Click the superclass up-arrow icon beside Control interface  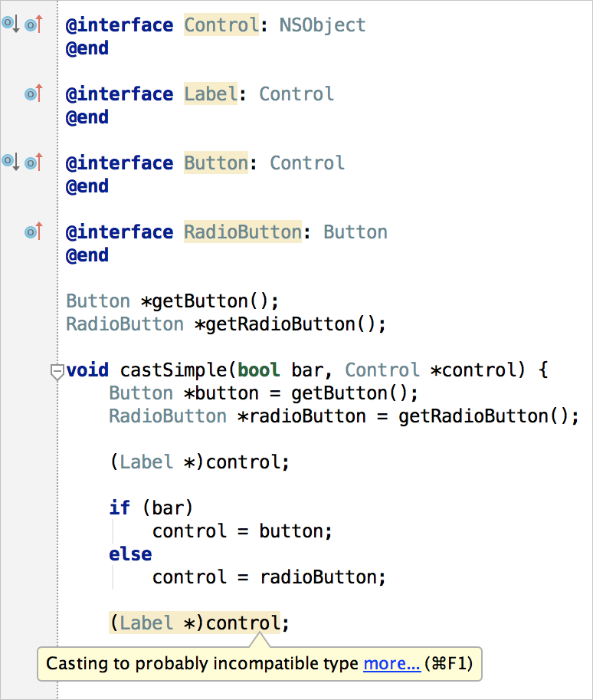(33, 25)
